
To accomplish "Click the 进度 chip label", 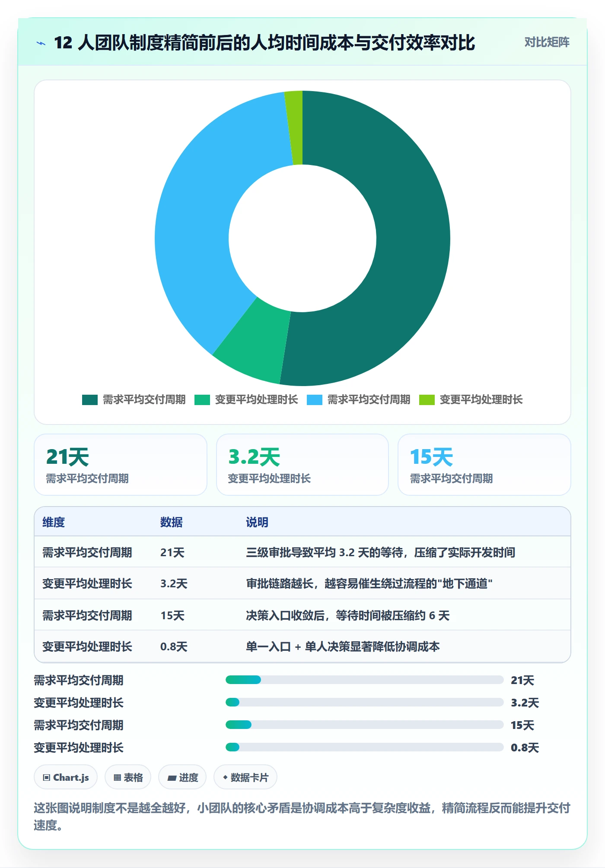I will tap(188, 777).
